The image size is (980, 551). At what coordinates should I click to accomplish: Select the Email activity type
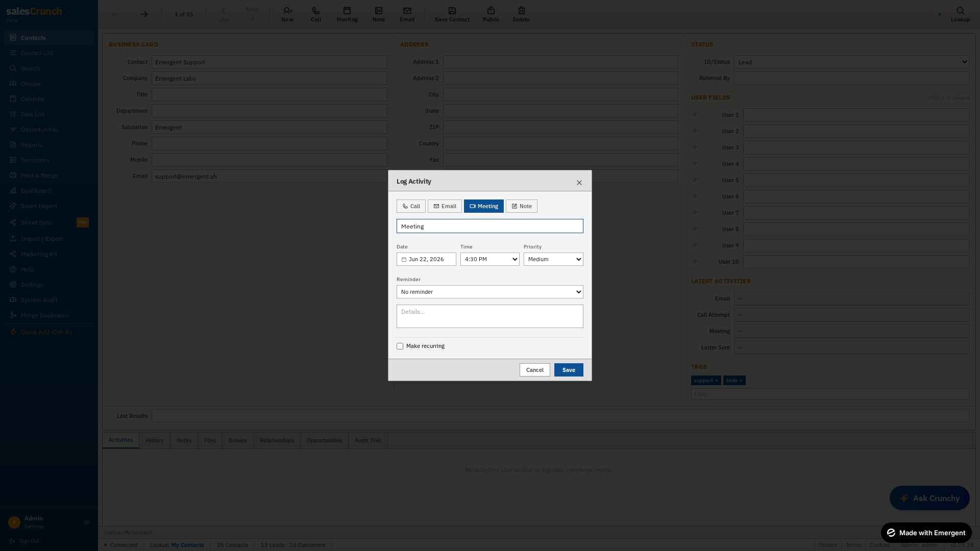(445, 206)
